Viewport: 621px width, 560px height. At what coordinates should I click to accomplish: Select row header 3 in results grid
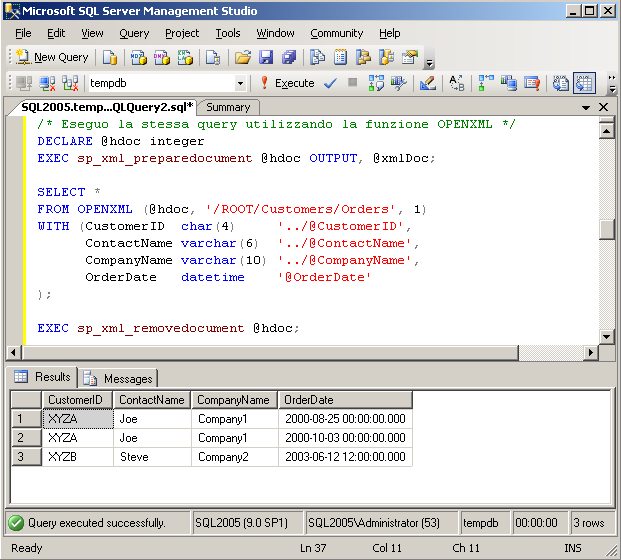click(x=26, y=457)
